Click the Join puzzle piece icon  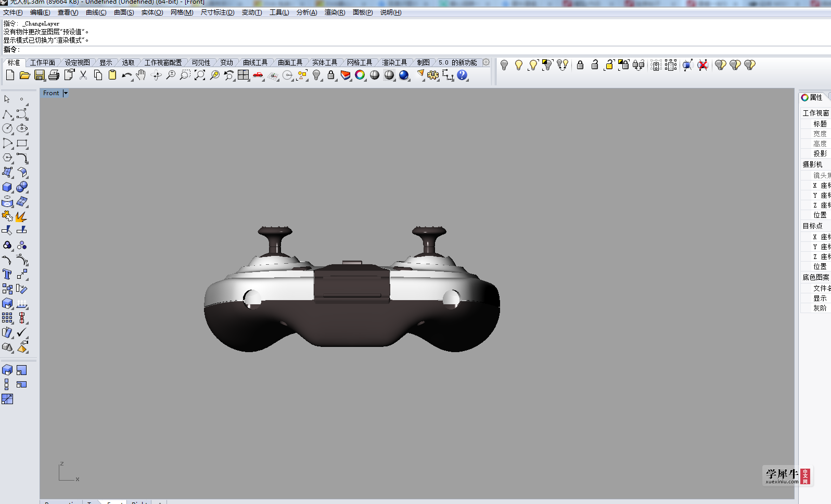[7, 216]
